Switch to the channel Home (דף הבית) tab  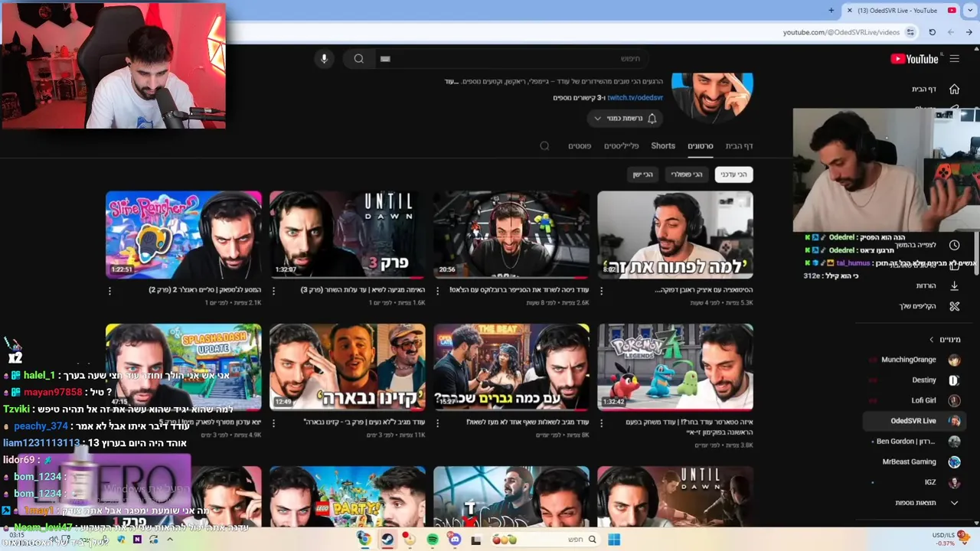click(x=739, y=145)
